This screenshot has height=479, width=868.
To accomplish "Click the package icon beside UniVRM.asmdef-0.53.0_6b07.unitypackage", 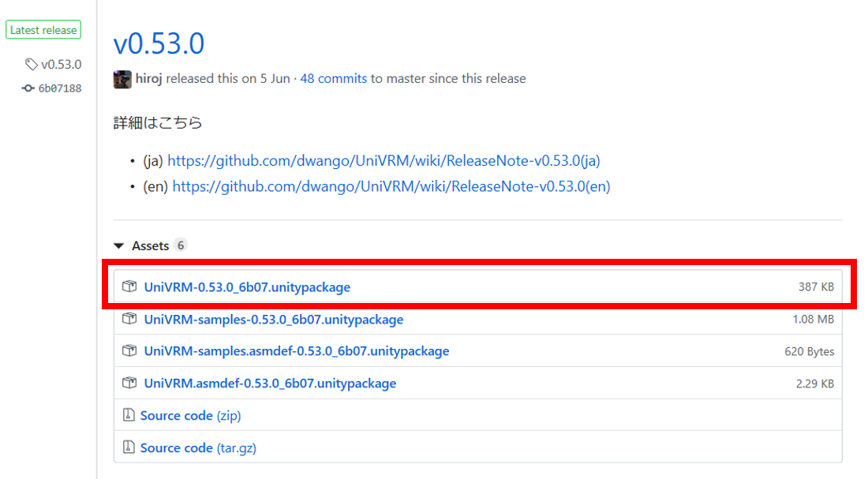I will pos(130,384).
